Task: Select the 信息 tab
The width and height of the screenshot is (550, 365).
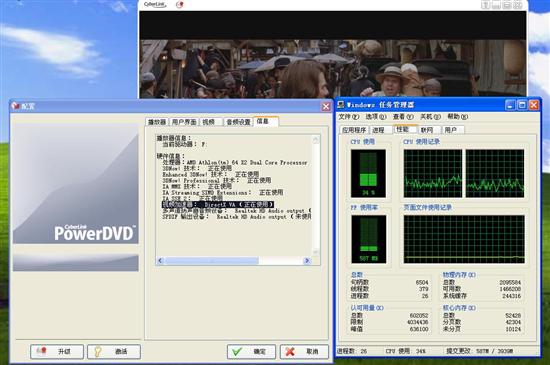Action: point(266,121)
